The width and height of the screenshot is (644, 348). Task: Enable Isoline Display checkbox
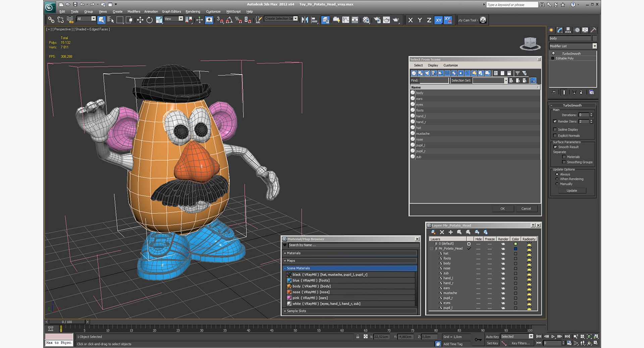tap(555, 129)
